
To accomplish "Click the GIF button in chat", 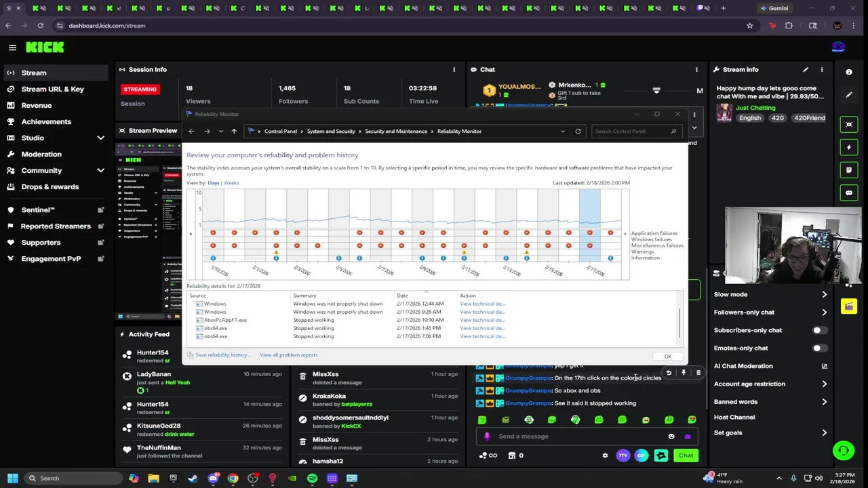I will 642,455.
